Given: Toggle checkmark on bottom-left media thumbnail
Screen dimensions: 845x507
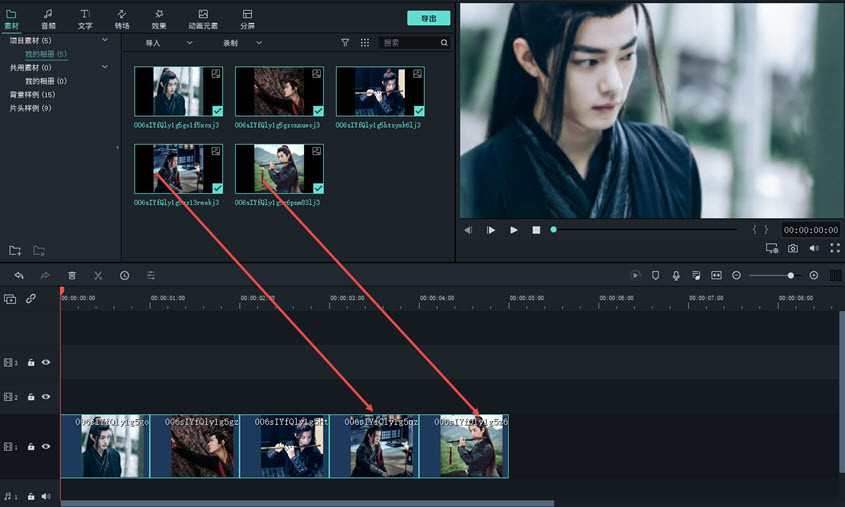Looking at the screenshot, I should [217, 188].
